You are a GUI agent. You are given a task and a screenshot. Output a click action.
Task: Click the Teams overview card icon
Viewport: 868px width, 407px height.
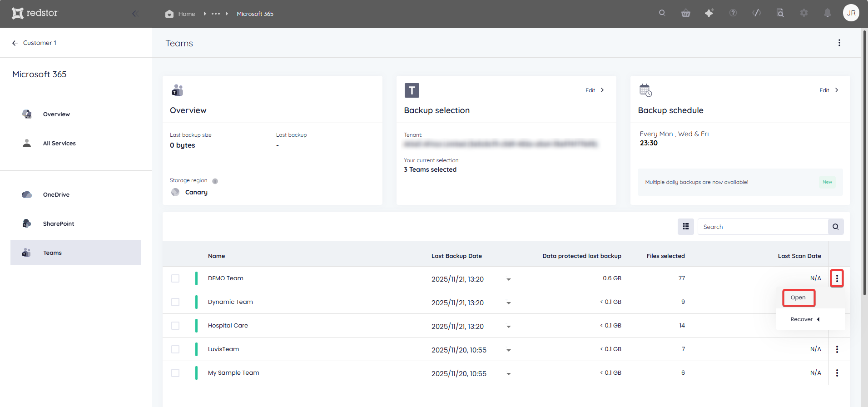[177, 90]
